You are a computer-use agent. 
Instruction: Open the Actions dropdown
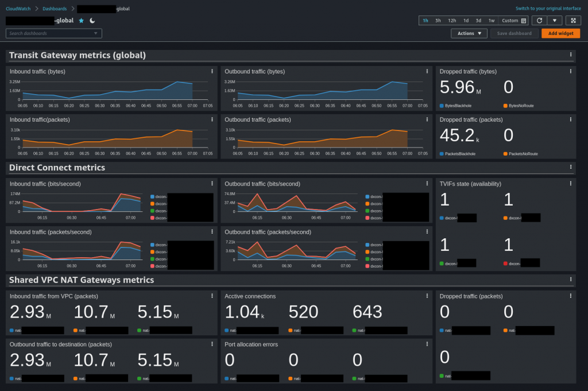(469, 33)
